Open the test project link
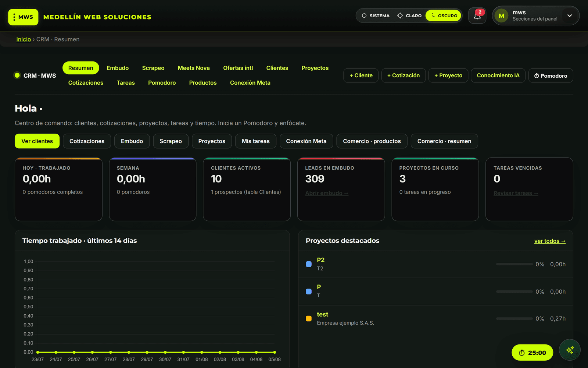The width and height of the screenshot is (588, 368). tap(322, 314)
